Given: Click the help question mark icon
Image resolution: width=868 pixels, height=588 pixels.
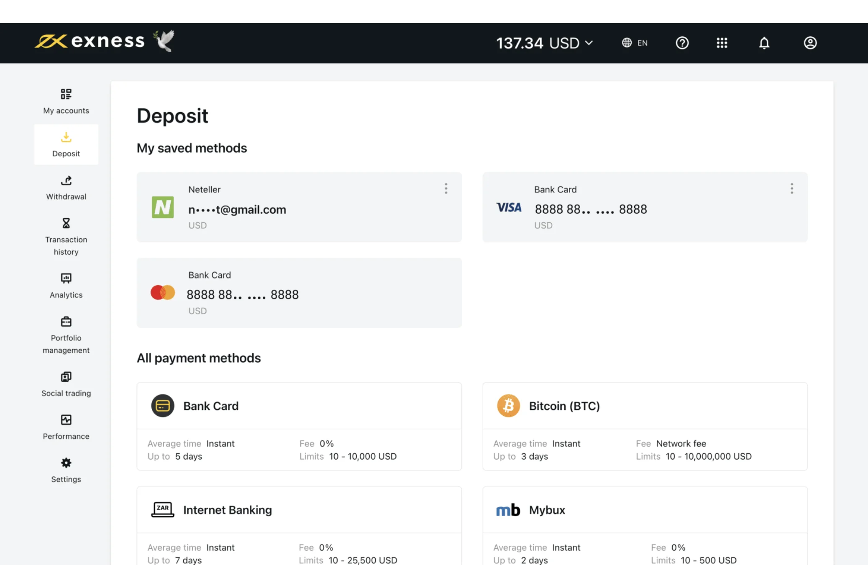Looking at the screenshot, I should tap(682, 42).
